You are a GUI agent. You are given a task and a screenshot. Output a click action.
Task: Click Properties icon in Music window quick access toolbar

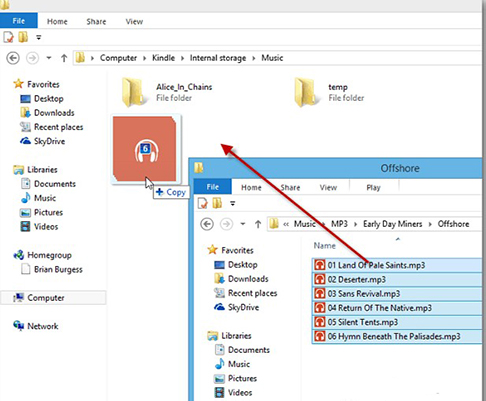[x=8, y=37]
